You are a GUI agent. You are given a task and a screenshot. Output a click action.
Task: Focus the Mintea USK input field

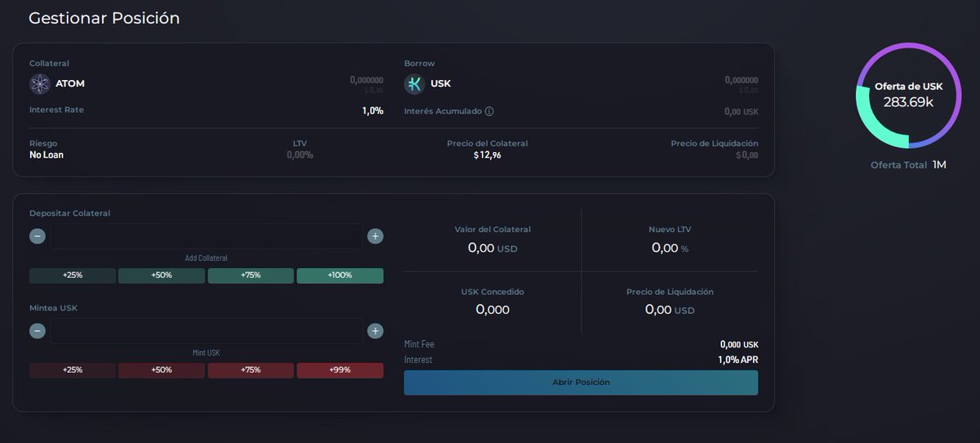pyautogui.click(x=207, y=331)
